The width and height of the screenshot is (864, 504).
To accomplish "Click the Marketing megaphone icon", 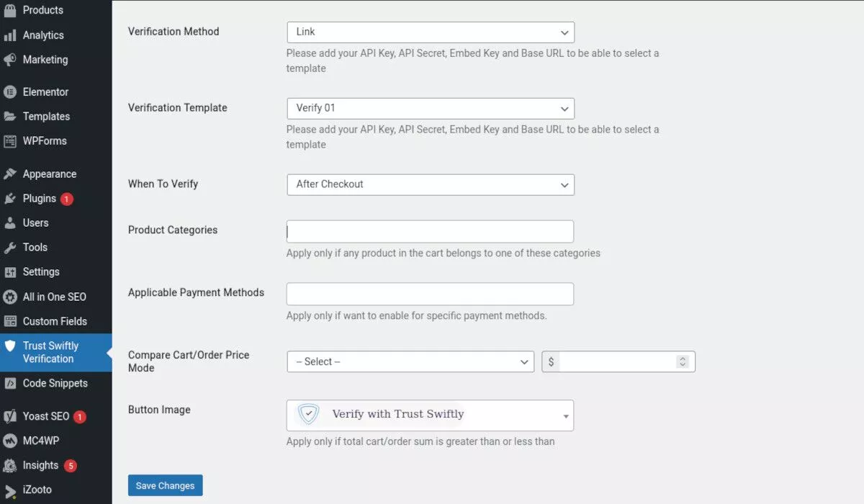I will 10,60.
